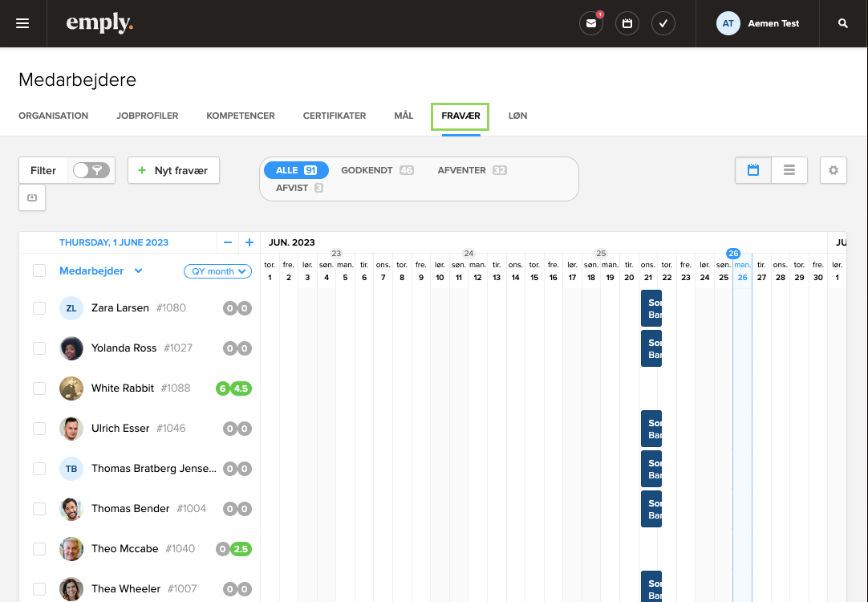Step forward with the plus date navigator
The height and width of the screenshot is (602, 868).
(249, 242)
